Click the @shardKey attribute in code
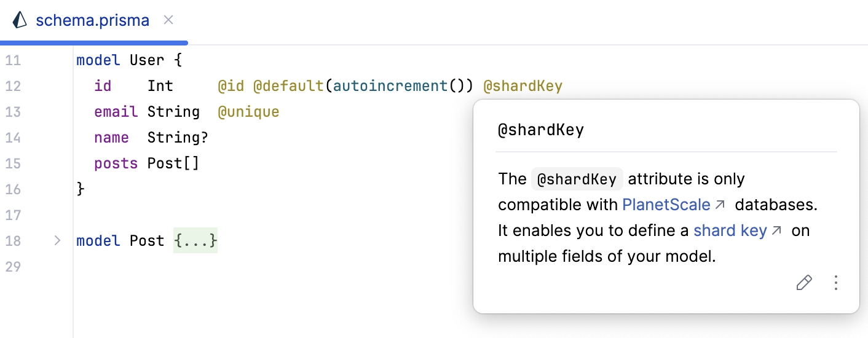Viewport: 868px width, 338px height. coord(523,86)
